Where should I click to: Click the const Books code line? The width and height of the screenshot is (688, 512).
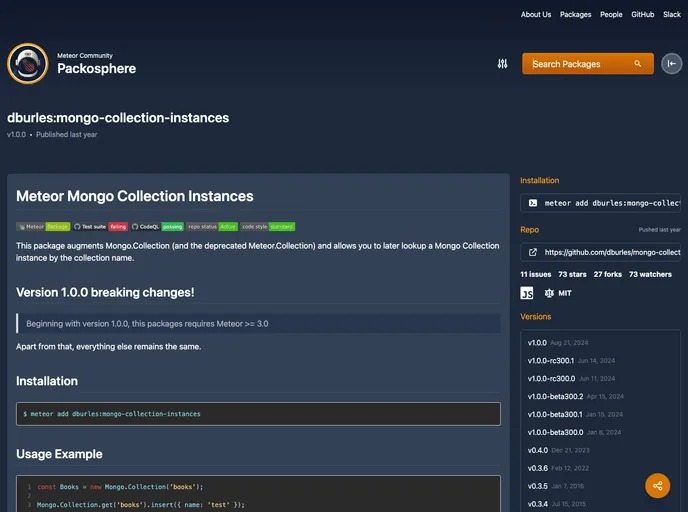(120, 487)
